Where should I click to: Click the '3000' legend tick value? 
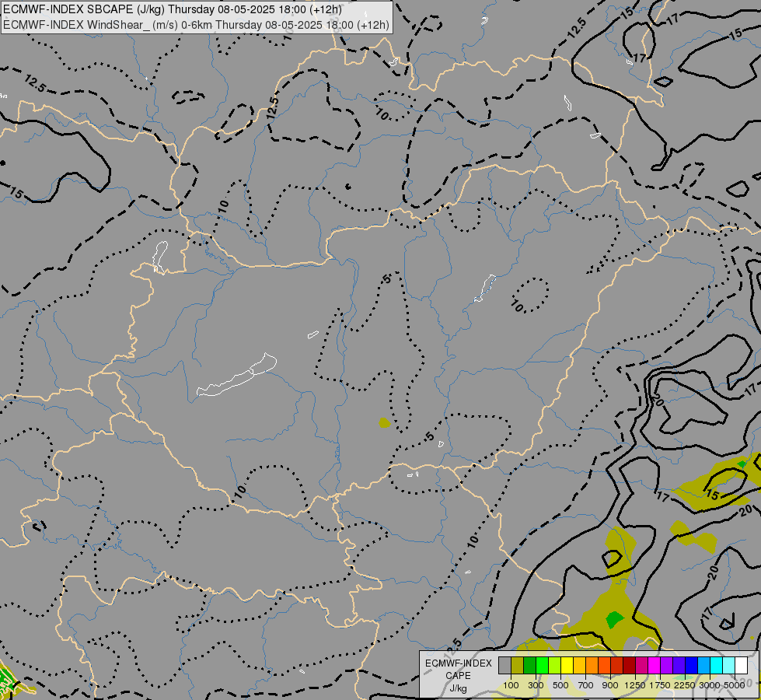click(x=710, y=685)
